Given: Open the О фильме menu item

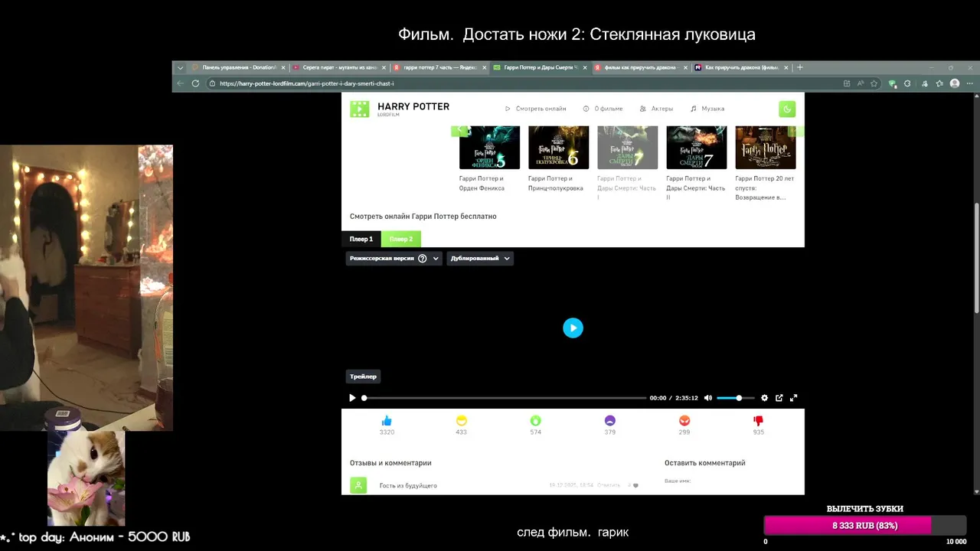Looking at the screenshot, I should point(603,109).
